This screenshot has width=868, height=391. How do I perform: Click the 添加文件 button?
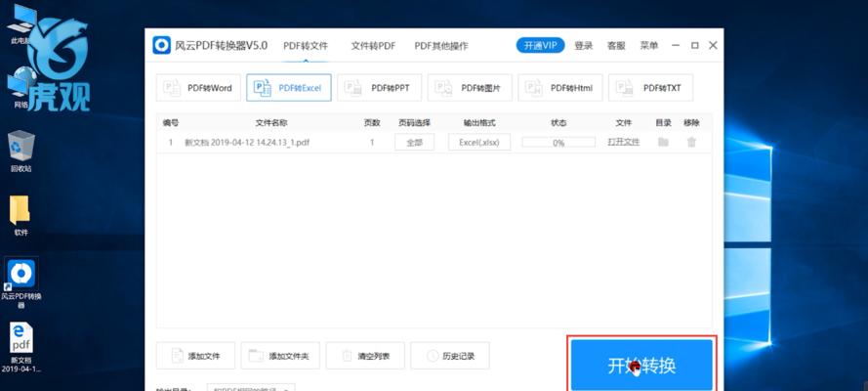click(x=195, y=356)
